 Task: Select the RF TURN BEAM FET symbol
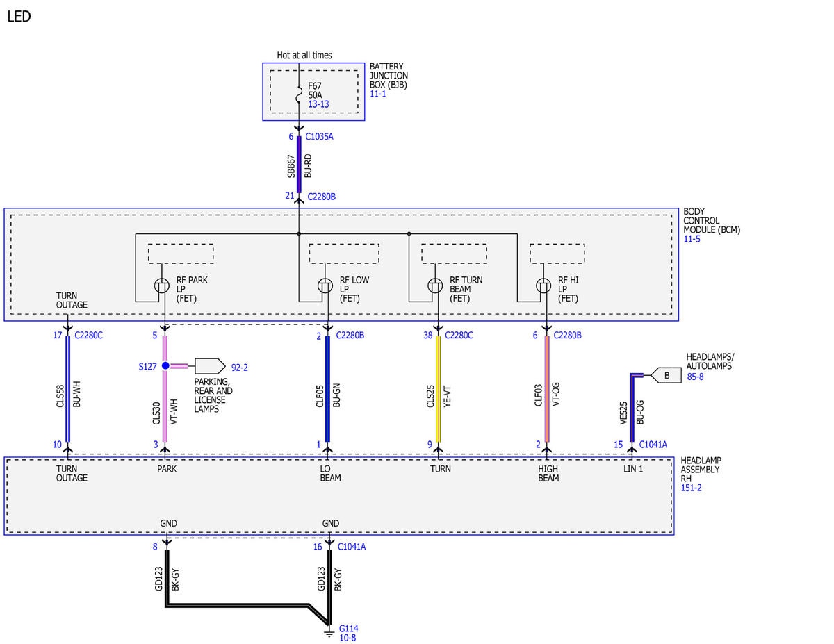click(x=435, y=286)
